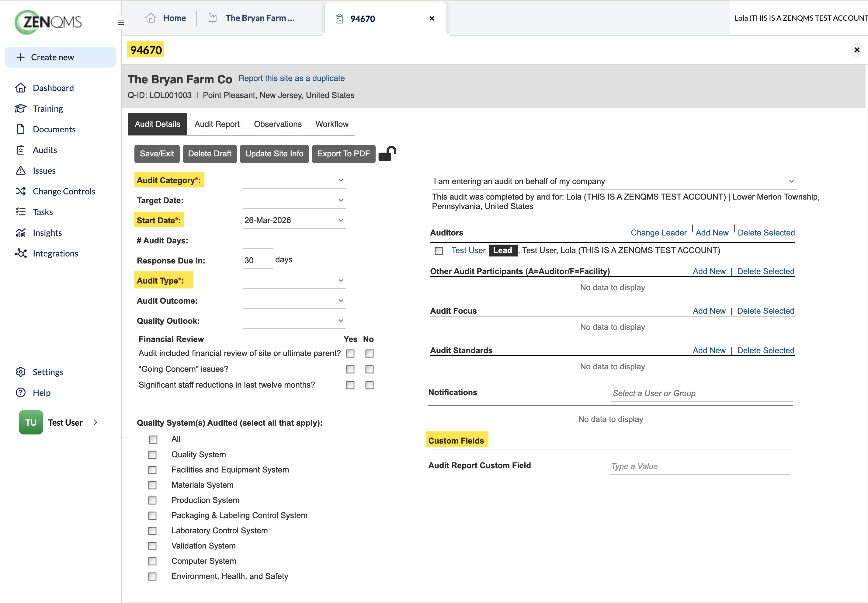Click the Help question mark icon

[21, 392]
